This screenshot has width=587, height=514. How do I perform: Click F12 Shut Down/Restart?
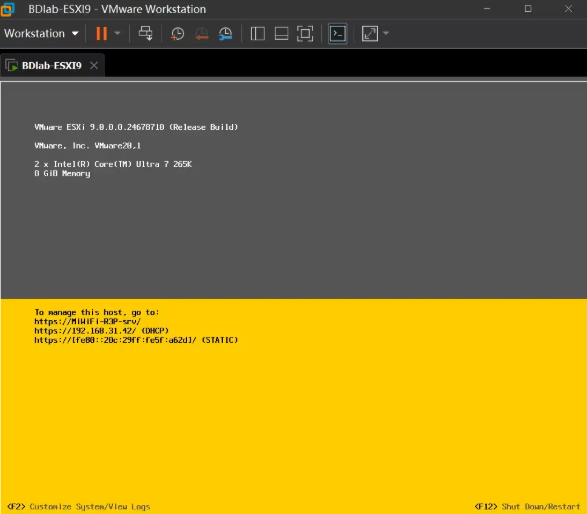click(x=527, y=507)
